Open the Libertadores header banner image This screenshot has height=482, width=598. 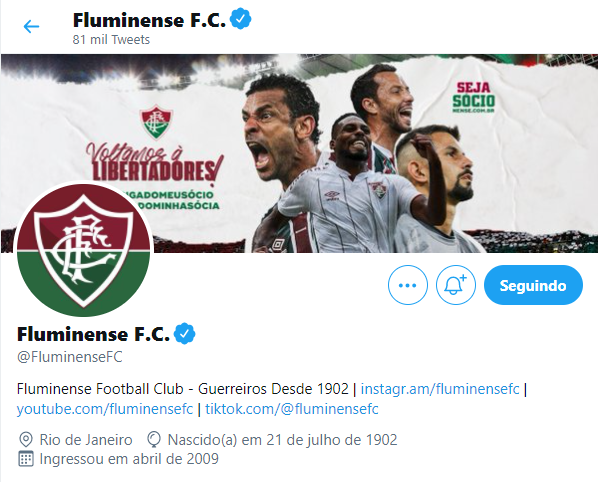point(299,153)
